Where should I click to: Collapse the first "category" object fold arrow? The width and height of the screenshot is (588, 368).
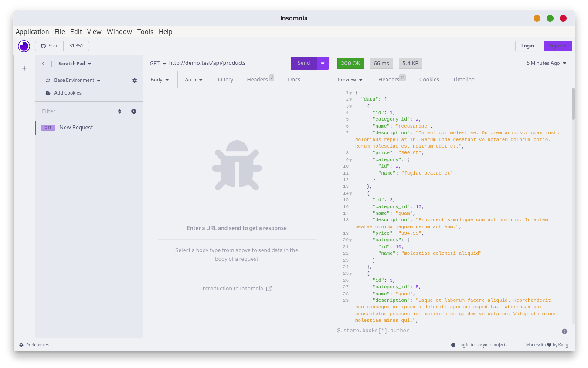350,160
